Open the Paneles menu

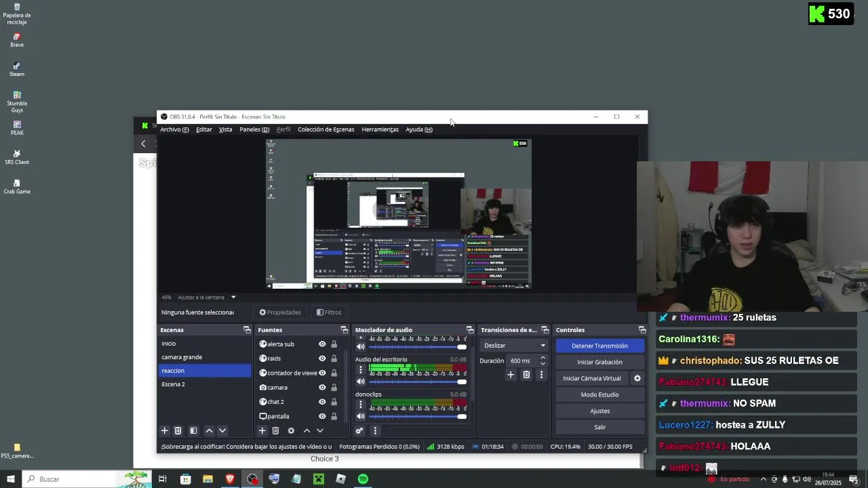pos(254,129)
